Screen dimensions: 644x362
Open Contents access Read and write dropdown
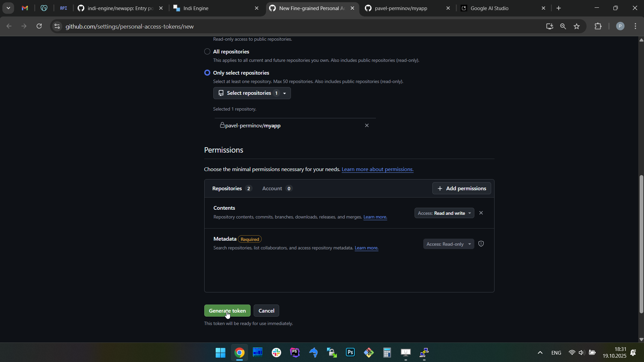[x=444, y=213]
